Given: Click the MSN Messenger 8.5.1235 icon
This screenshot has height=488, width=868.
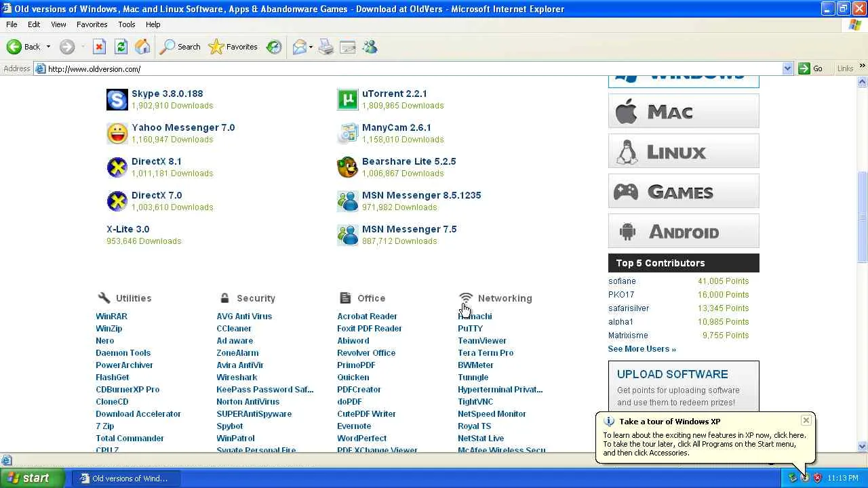Looking at the screenshot, I should click(348, 201).
